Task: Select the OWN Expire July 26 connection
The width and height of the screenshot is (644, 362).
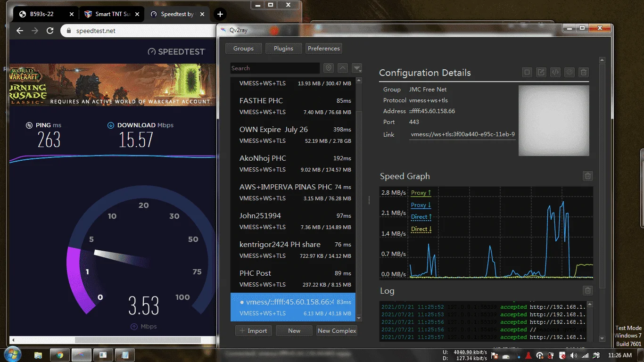Action: coord(293,135)
